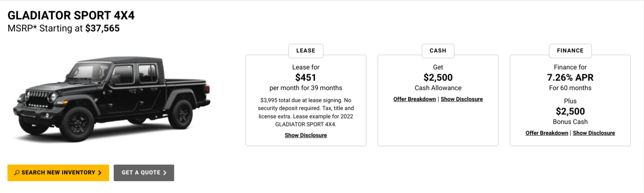Click the $451 lease price
The image size is (644, 193).
coord(306,78)
